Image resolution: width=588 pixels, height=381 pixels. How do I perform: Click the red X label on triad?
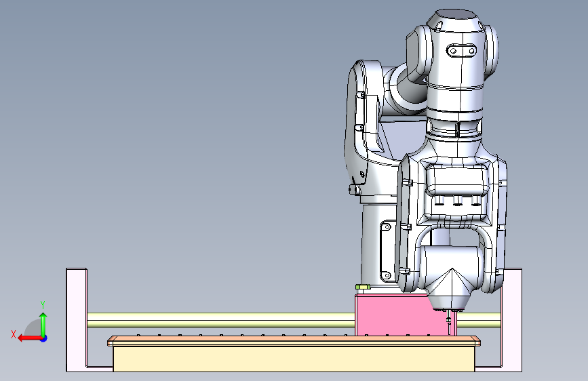click(x=14, y=334)
